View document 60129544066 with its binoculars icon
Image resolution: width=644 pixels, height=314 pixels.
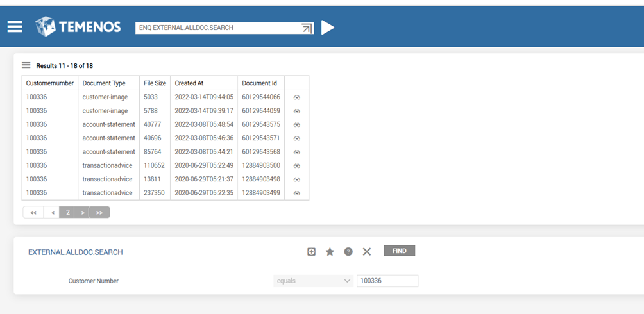pos(297,97)
